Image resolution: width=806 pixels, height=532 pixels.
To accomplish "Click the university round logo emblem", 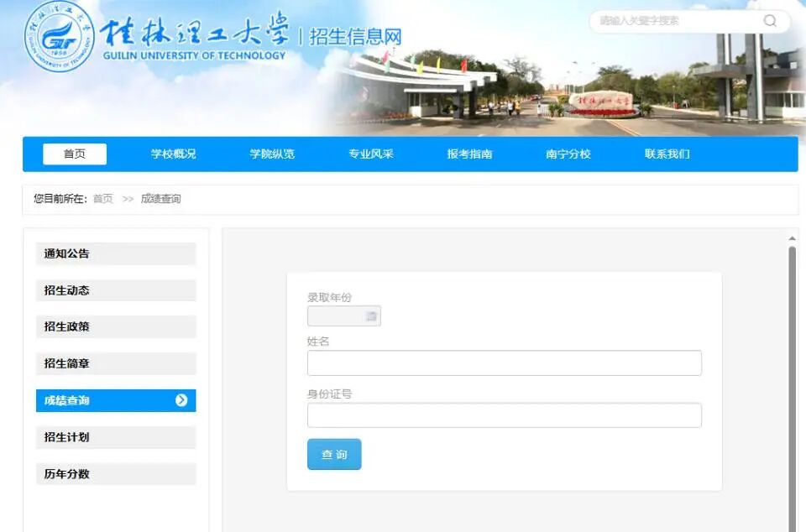I will pos(60,36).
